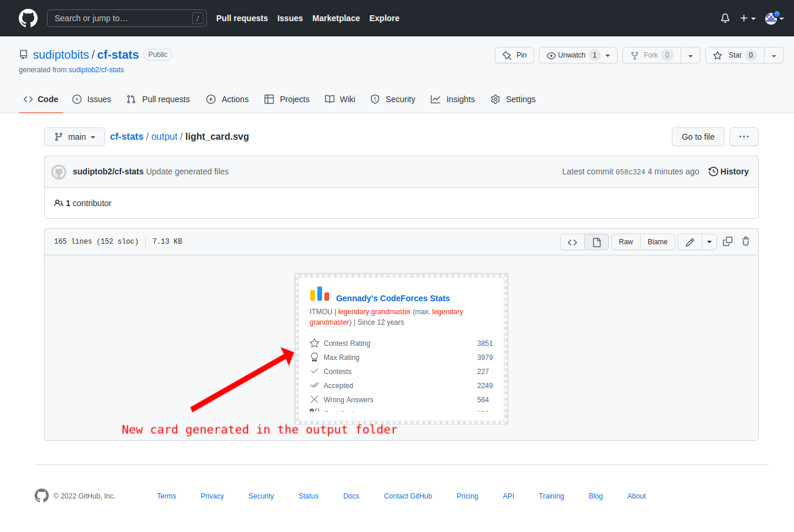Open the three-dots more options menu
This screenshot has height=532, width=794.
[744, 137]
